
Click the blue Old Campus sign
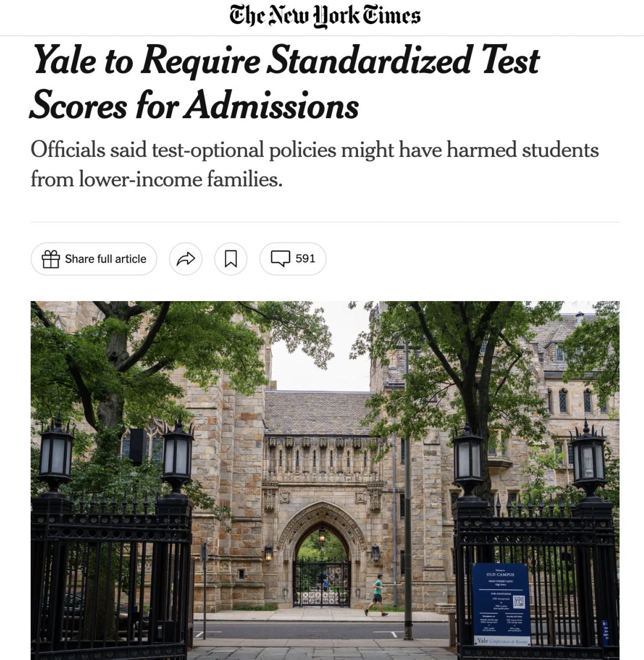[500, 604]
